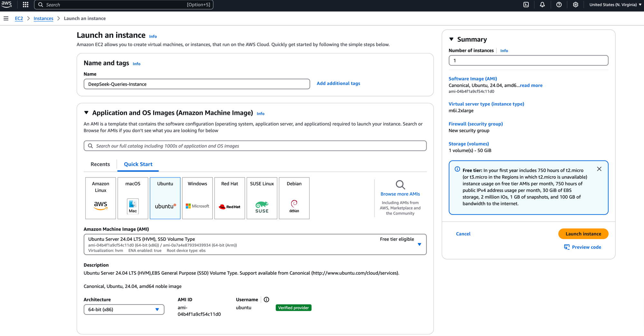Collapse the Summary panel
This screenshot has width=644, height=336.
click(451, 39)
